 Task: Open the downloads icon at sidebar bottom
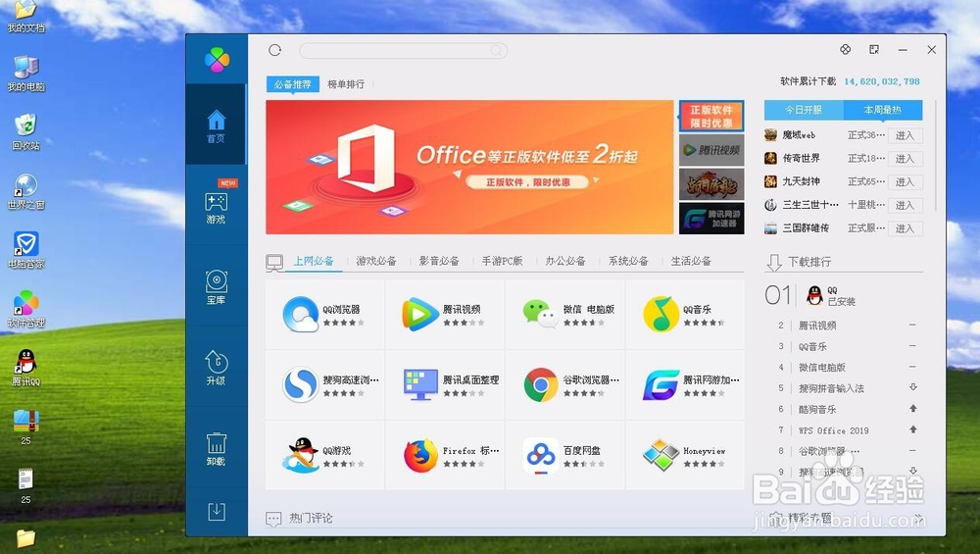tap(217, 512)
